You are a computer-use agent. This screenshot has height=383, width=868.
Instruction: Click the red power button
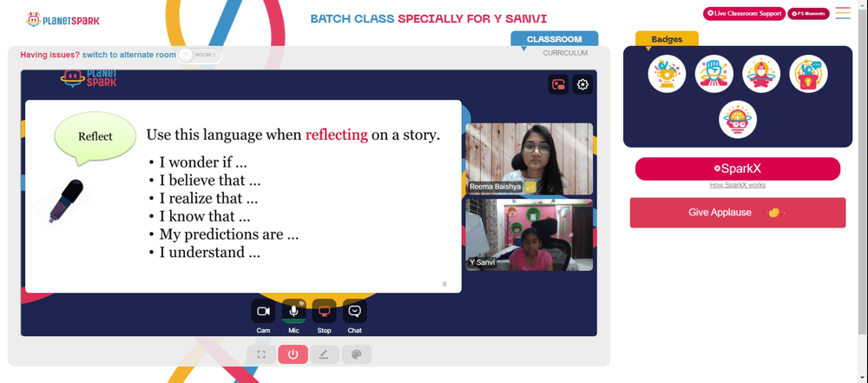pos(293,354)
